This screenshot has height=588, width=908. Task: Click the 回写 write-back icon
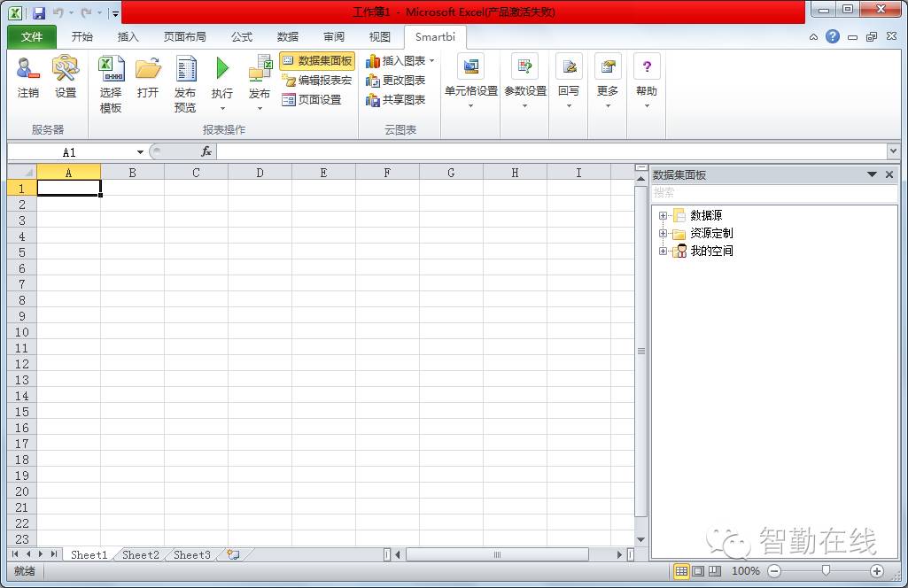569,66
